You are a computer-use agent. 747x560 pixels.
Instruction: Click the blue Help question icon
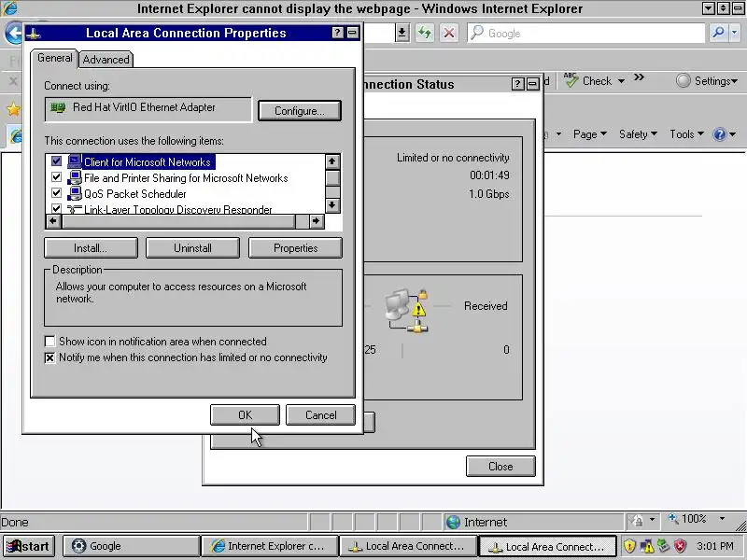[x=719, y=134]
